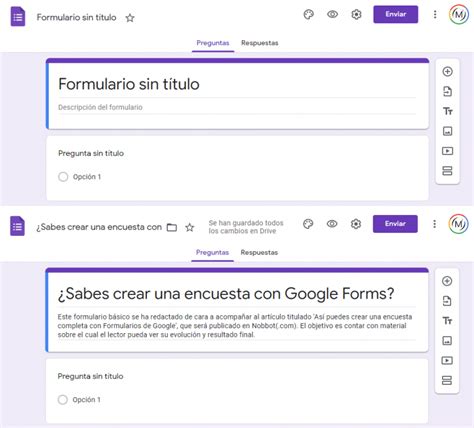Click Forms logo beside '¿Sabes crear una encuesta con'
The height and width of the screenshot is (428, 474).
(x=17, y=226)
